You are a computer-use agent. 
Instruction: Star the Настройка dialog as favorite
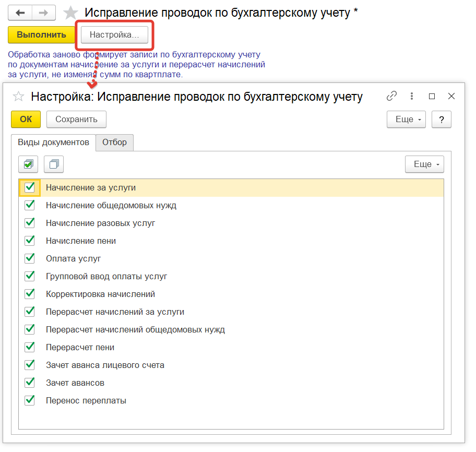(x=18, y=97)
